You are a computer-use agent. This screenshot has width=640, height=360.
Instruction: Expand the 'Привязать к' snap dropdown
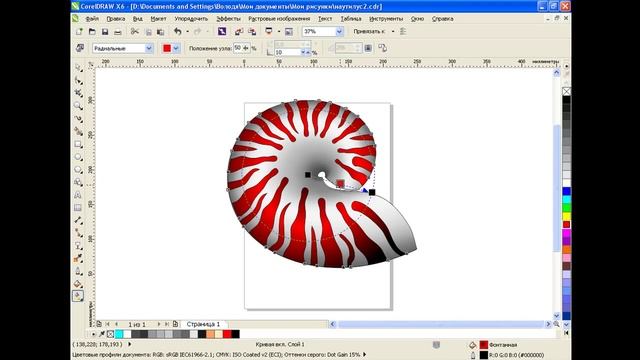(393, 31)
